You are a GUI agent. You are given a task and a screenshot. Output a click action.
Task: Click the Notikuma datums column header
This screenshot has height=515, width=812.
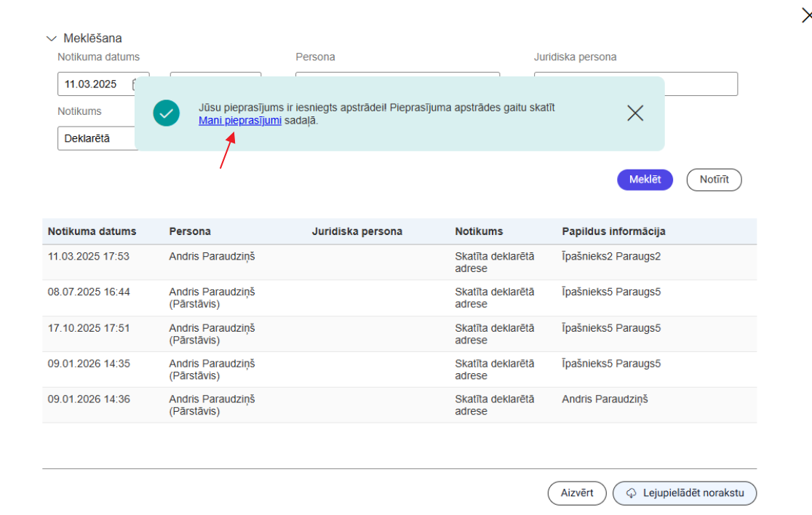tap(90, 231)
